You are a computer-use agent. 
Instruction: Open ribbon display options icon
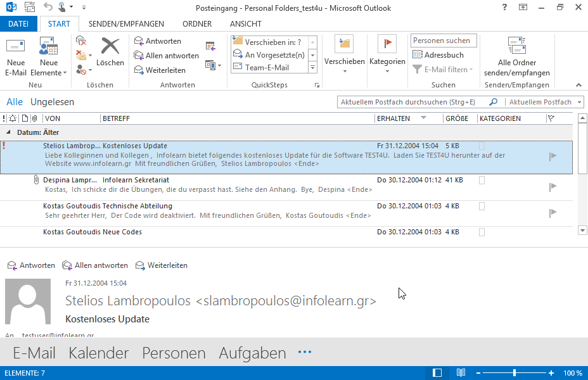click(523, 7)
